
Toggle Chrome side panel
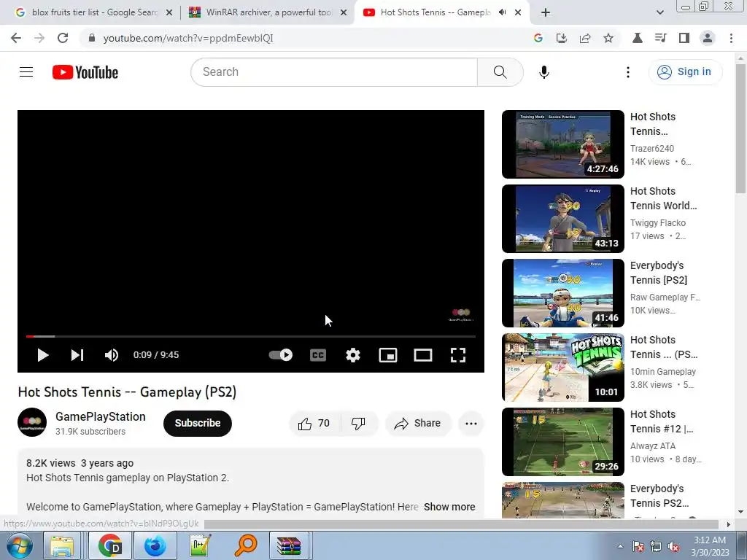(684, 38)
